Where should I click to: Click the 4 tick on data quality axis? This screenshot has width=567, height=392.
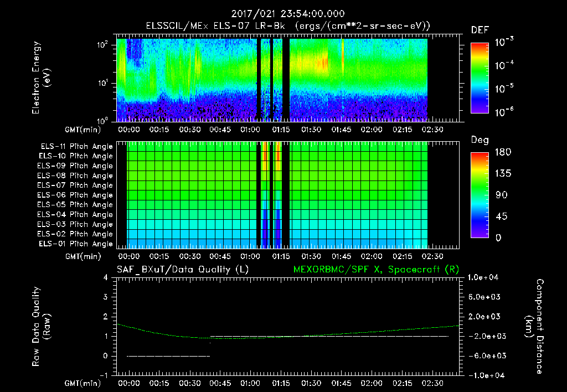(x=106, y=278)
